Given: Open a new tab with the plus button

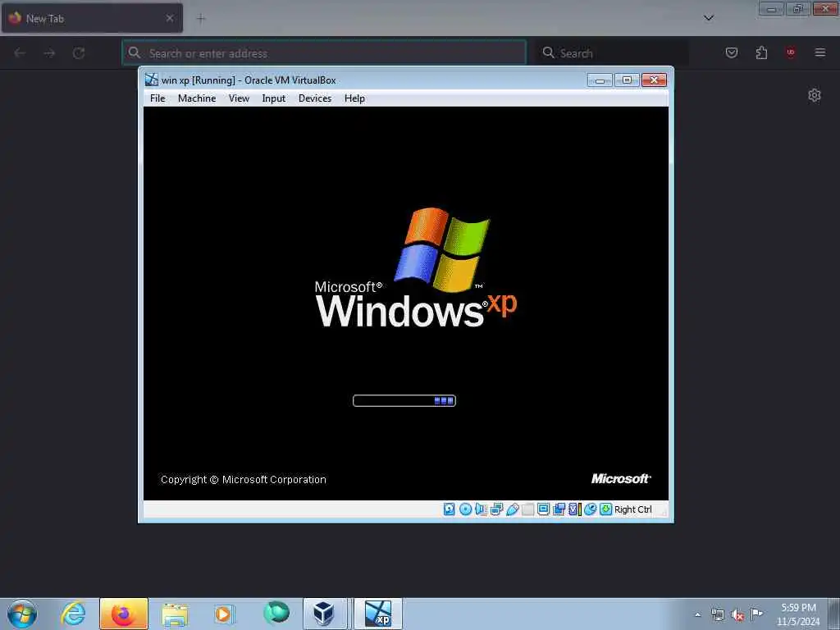Looking at the screenshot, I should (x=201, y=19).
